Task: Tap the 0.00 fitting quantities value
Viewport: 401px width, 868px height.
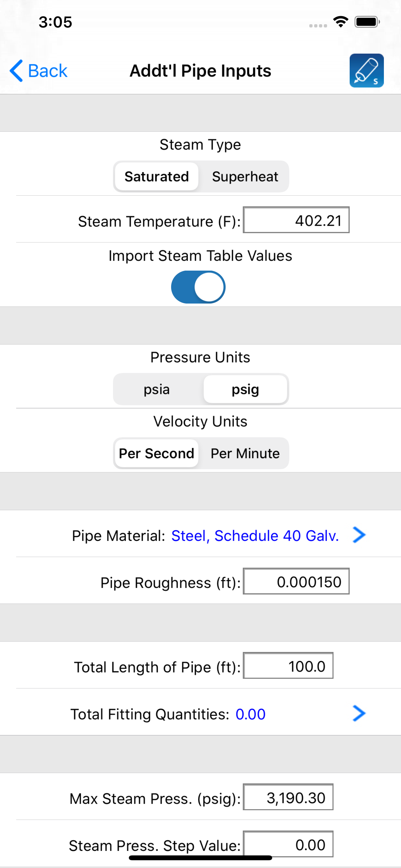Action: pyautogui.click(x=250, y=714)
